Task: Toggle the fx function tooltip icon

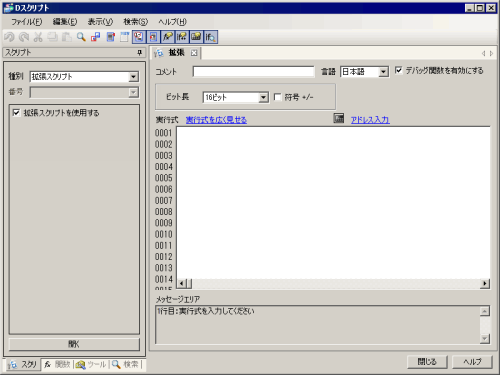Action: pyautogui.click(x=167, y=37)
